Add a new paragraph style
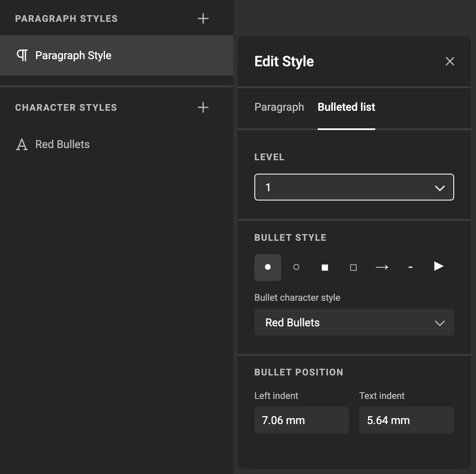 [203, 18]
